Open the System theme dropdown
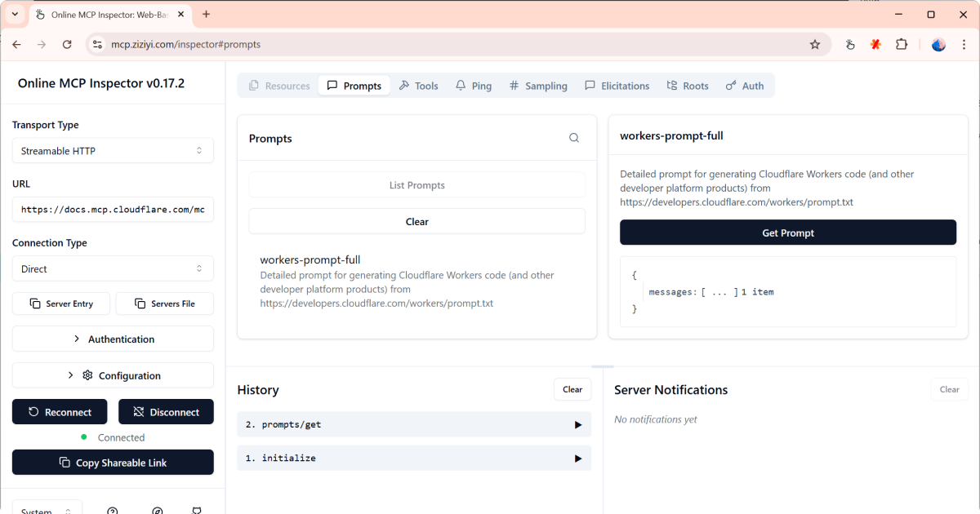980x514 pixels. point(47,507)
